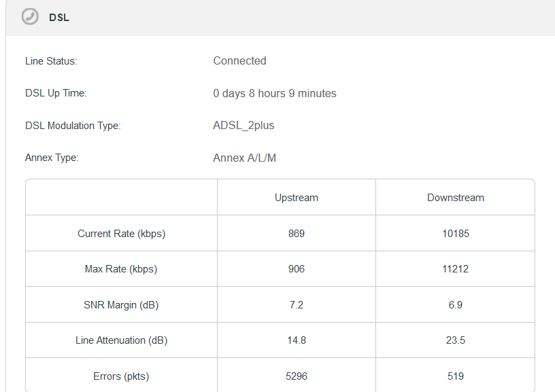555x392 pixels.
Task: Click downstream current rate value 10185
Action: 455,234
